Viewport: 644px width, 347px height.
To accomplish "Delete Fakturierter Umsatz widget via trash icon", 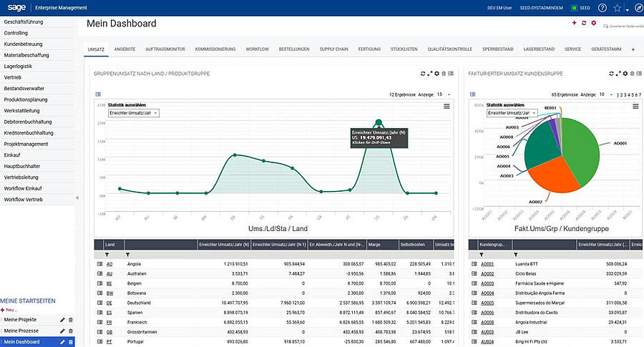I will pos(632,74).
